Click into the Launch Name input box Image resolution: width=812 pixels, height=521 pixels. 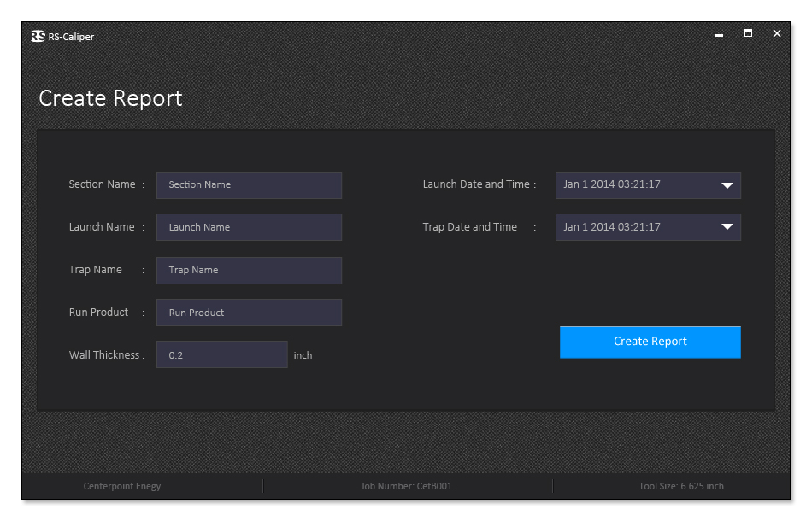coord(249,227)
